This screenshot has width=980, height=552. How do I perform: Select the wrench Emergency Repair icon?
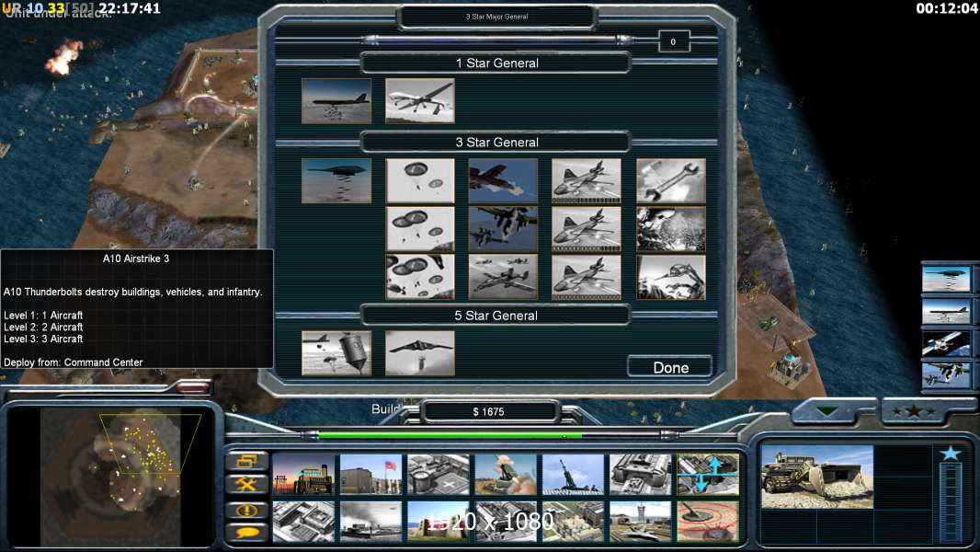670,180
